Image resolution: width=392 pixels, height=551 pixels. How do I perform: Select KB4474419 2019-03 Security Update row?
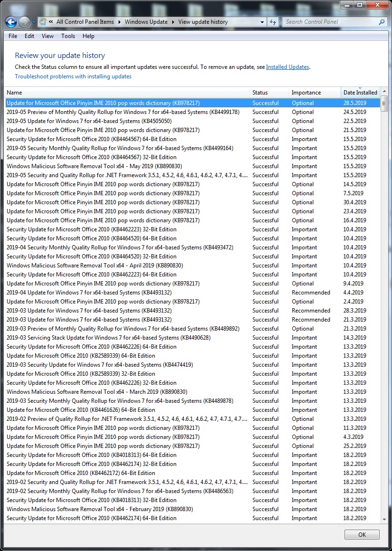pos(192,365)
